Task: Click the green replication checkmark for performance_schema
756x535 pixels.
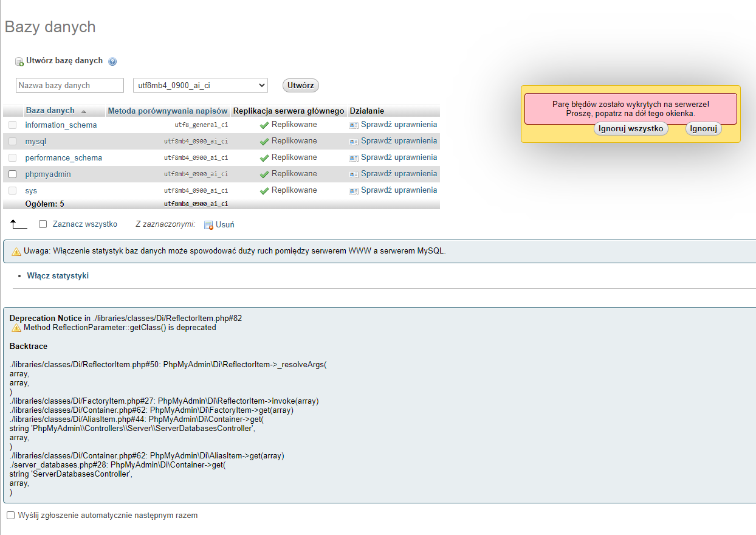Action: coord(264,157)
